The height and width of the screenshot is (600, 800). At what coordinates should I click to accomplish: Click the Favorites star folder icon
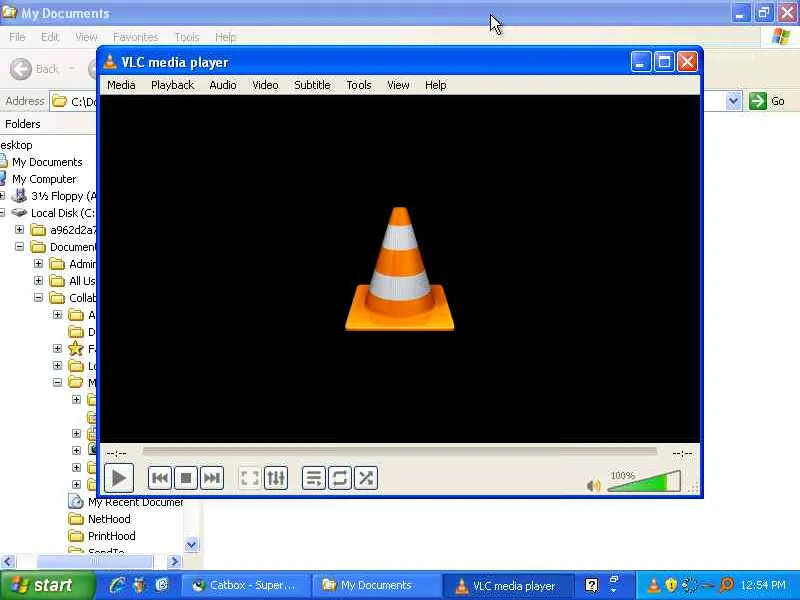coord(76,348)
